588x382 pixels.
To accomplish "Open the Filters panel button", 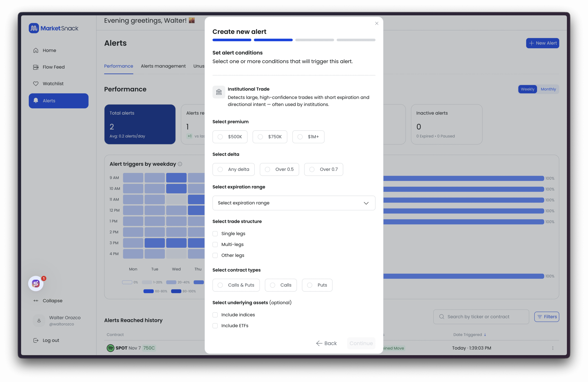I will click(x=546, y=317).
